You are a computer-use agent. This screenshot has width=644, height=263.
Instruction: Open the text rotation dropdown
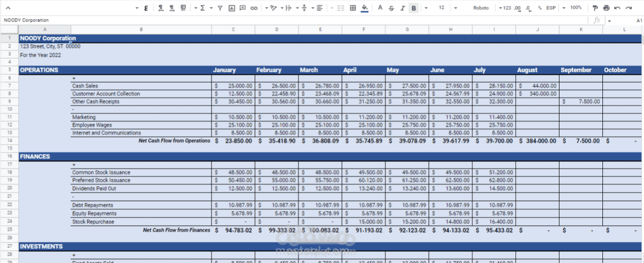click(x=270, y=8)
